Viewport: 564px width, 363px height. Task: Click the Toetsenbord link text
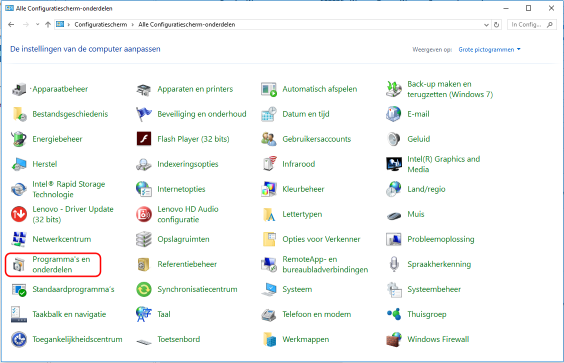178,339
